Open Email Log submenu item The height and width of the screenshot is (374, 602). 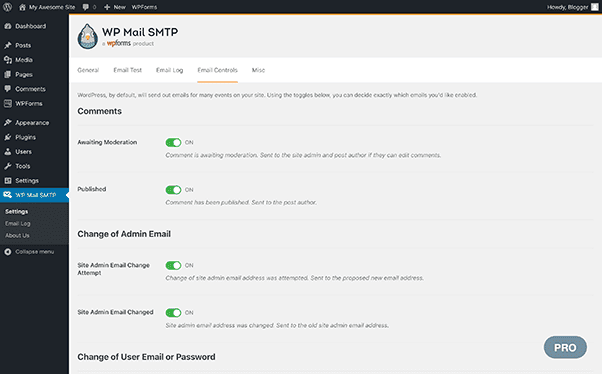click(18, 223)
